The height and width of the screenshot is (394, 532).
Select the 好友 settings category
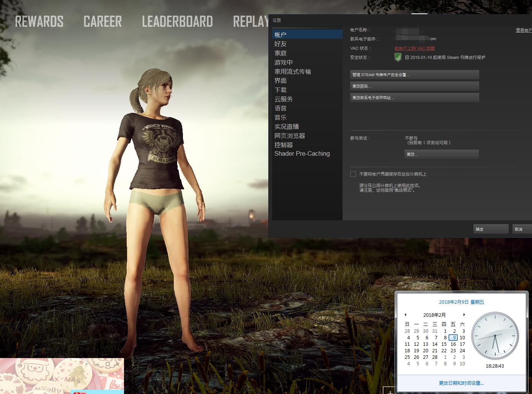pos(307,44)
